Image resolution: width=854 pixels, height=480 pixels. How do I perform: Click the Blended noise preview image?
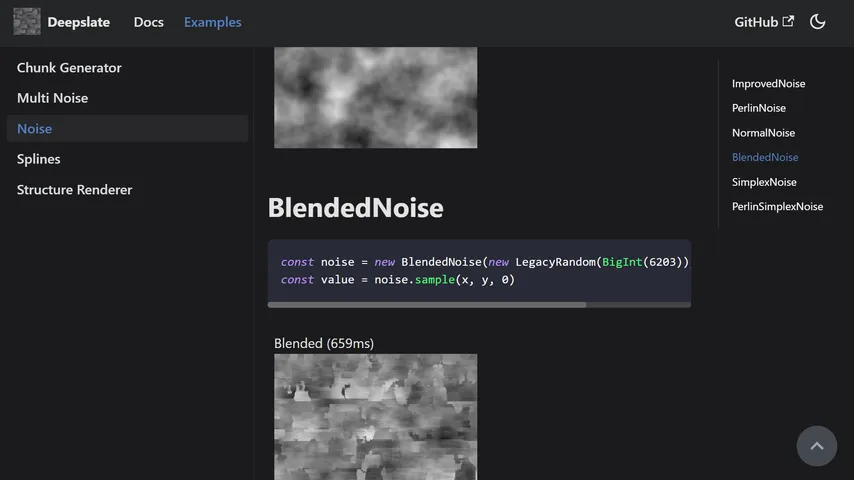(375, 416)
